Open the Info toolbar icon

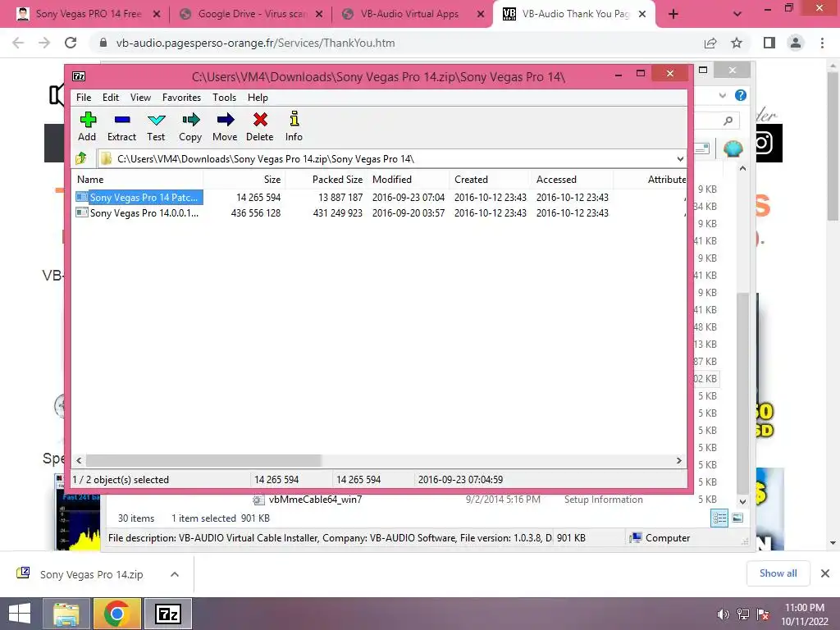(x=294, y=126)
